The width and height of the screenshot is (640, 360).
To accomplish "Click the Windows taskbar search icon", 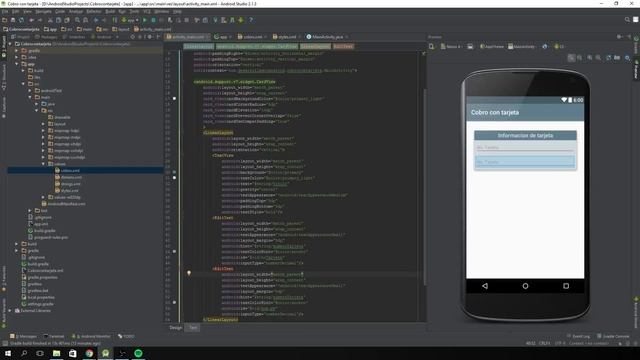I will click(24, 353).
